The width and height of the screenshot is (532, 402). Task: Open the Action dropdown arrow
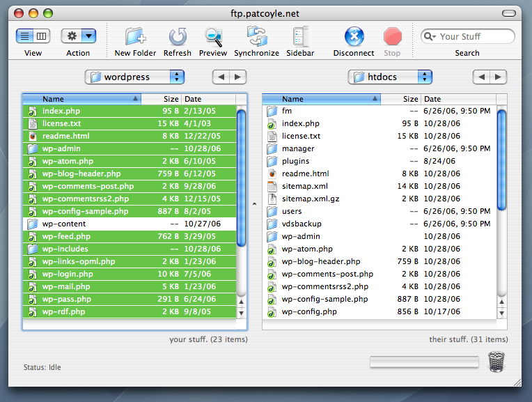(89, 36)
